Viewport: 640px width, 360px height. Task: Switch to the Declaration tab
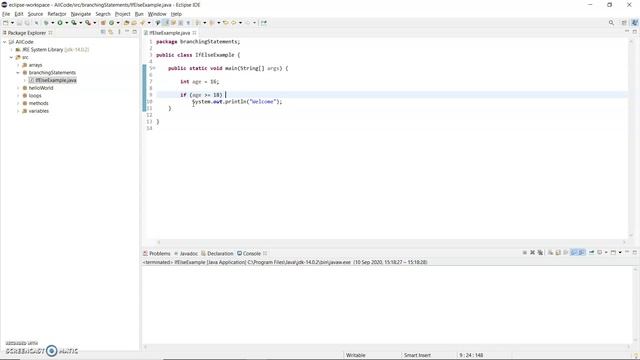click(x=217, y=253)
